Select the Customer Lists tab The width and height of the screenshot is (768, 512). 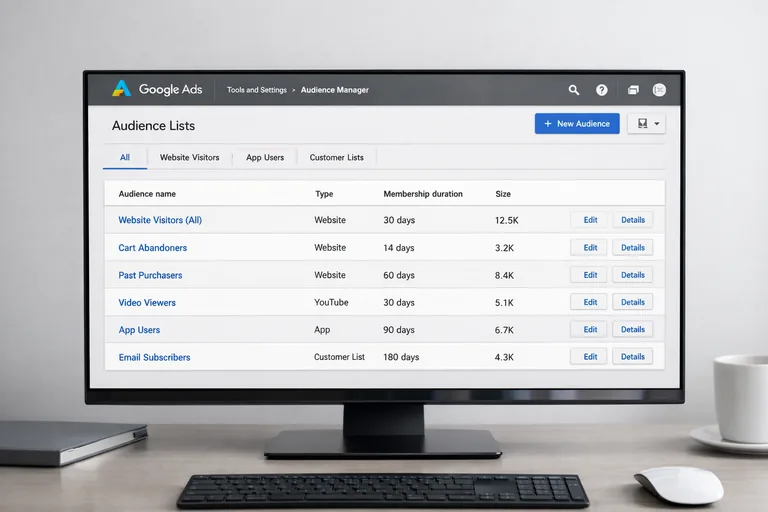point(336,157)
